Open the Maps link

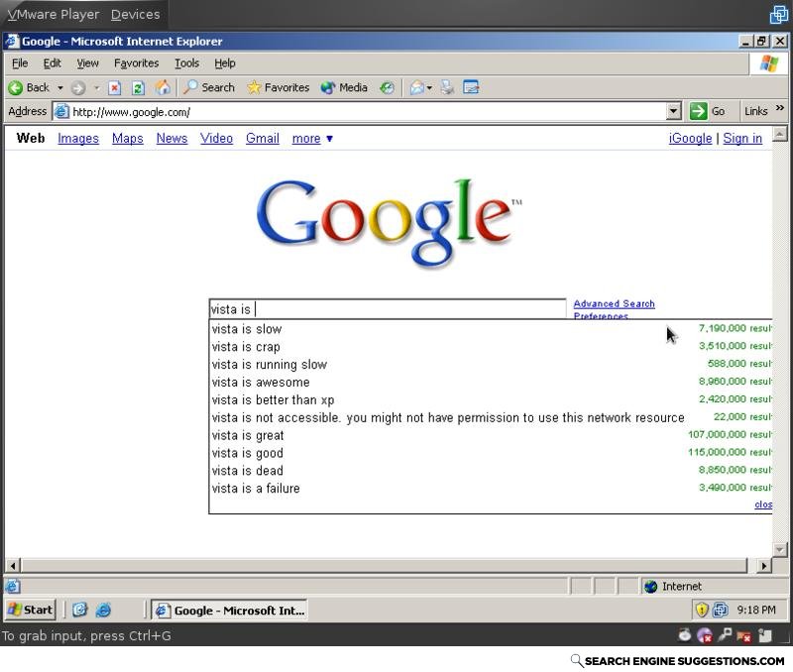128,138
